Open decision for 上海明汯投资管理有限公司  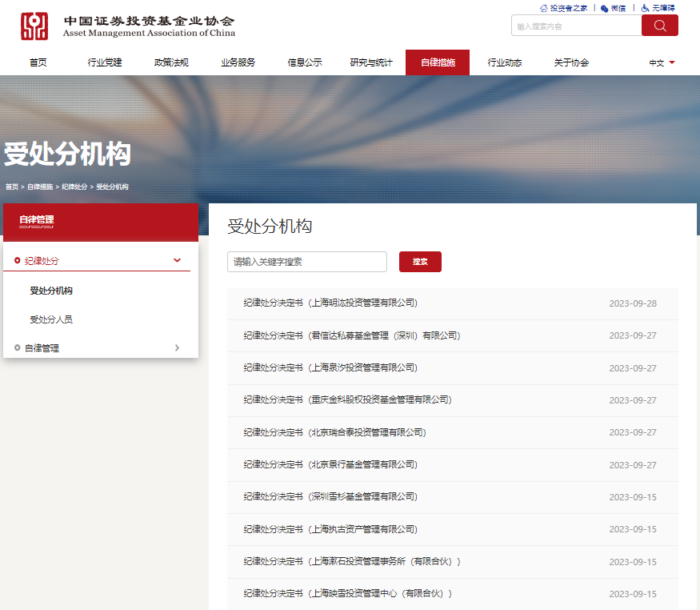point(330,303)
